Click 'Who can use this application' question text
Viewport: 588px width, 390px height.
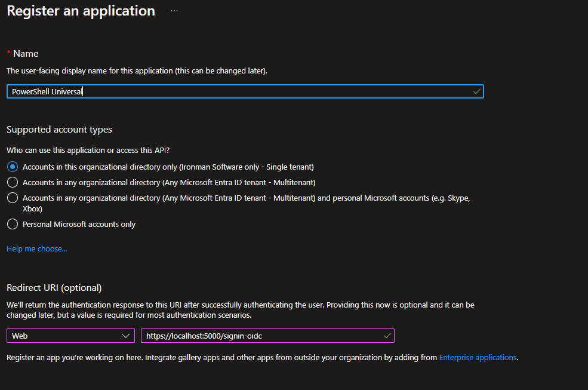click(x=88, y=150)
